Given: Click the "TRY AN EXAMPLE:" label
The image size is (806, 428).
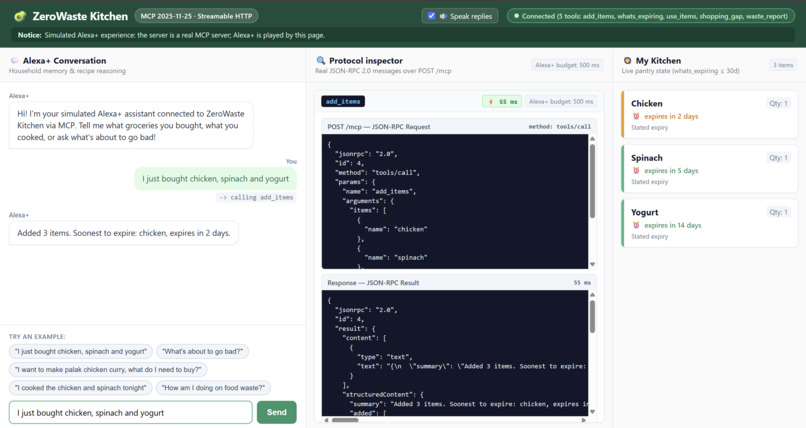Looking at the screenshot, I should coord(37,337).
